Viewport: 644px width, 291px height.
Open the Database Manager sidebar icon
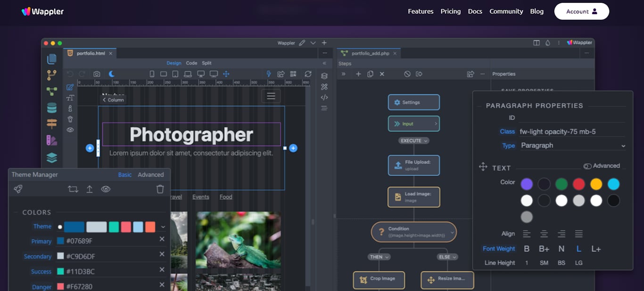pyautogui.click(x=51, y=108)
